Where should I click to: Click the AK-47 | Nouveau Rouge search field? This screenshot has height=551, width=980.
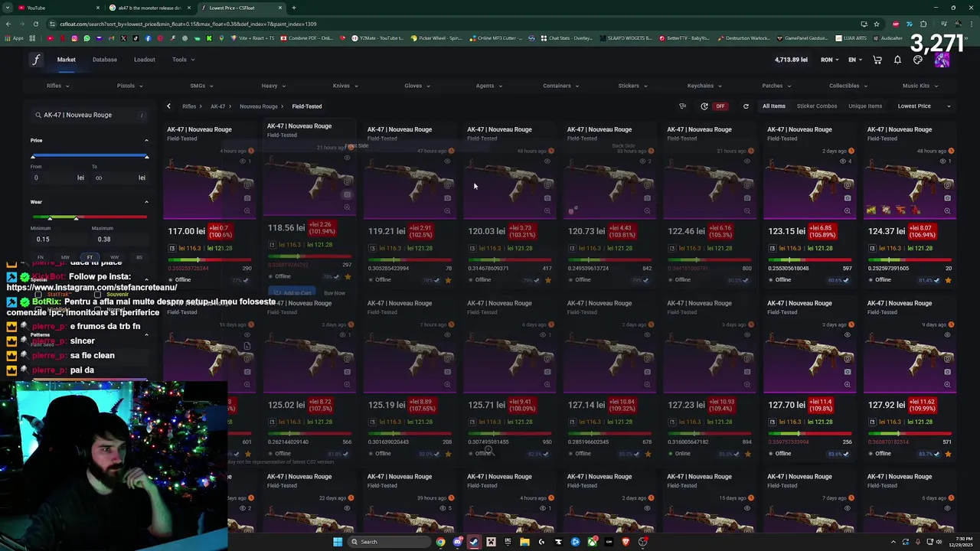90,115
